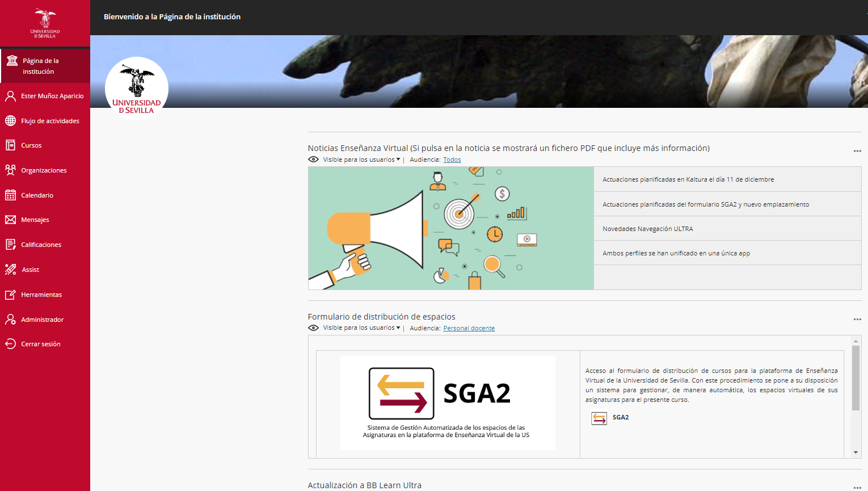Open options menu for Formulario de distribución module

coord(857,320)
